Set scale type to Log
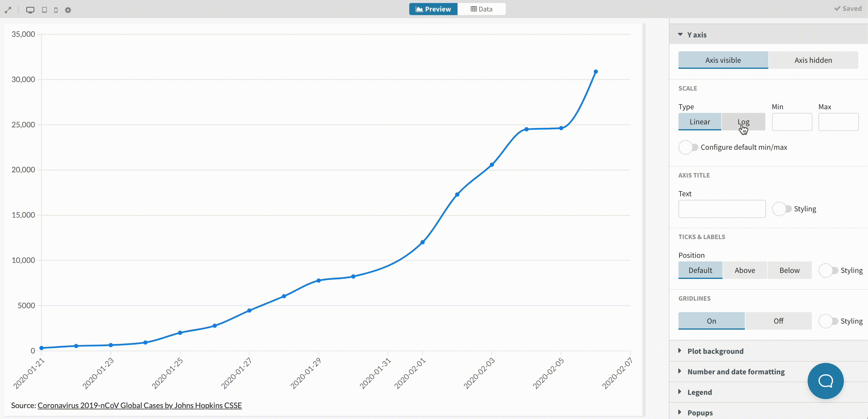 click(x=743, y=122)
